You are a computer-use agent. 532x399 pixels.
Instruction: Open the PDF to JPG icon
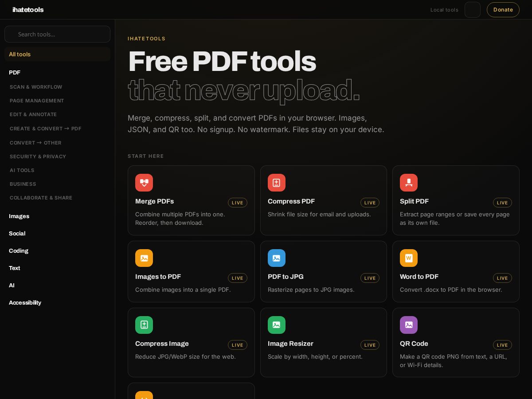(277, 258)
